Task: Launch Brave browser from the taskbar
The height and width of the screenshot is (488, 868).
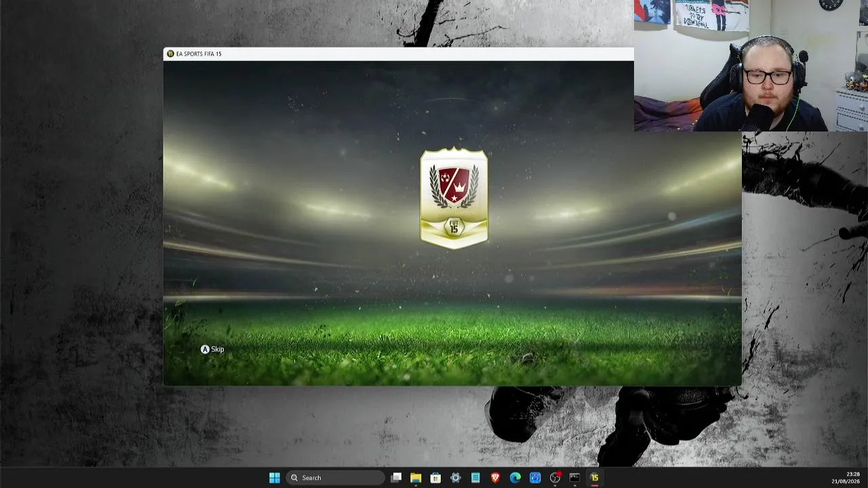Action: [495, 478]
